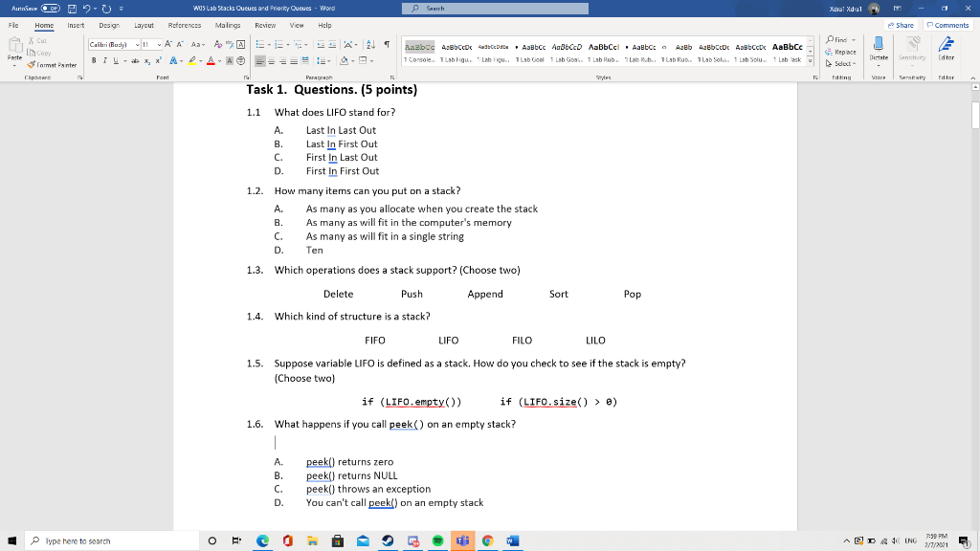Viewport: 980px width, 551px height.
Task: Select the Format Painter icon
Action: coord(29,64)
